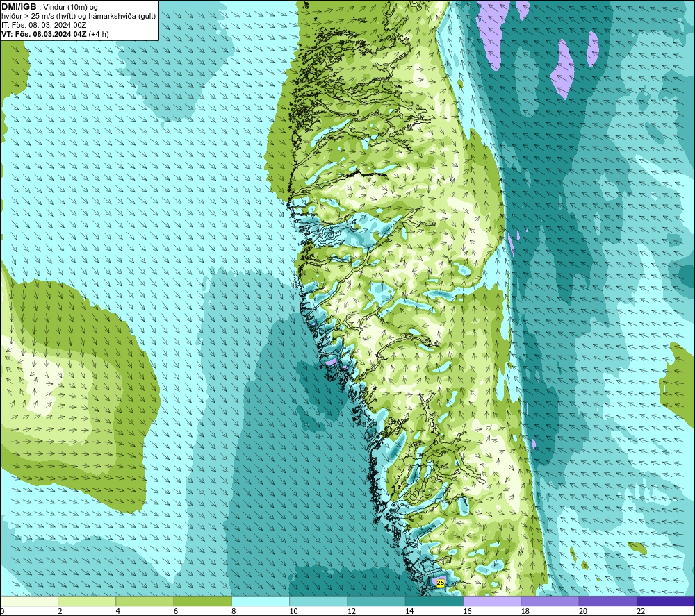
Task: Click the 'Vindur (10m) og' label
Action: tap(70, 7)
